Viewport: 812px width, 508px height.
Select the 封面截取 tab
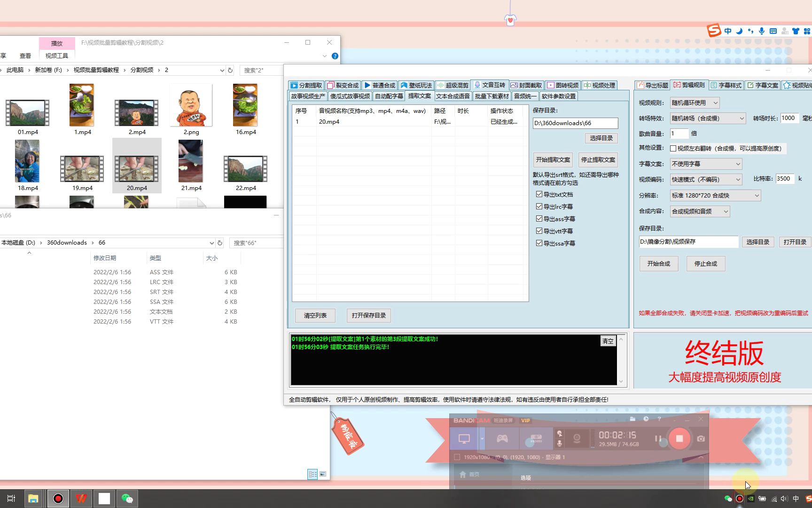click(x=526, y=85)
